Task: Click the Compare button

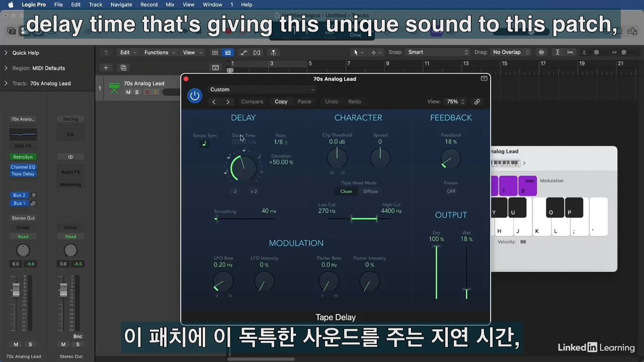Action: coord(252,102)
